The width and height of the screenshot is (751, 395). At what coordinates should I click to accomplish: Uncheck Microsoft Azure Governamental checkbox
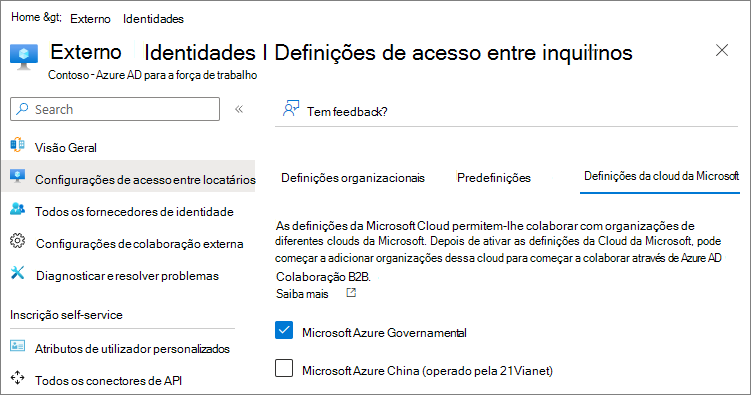point(284,330)
